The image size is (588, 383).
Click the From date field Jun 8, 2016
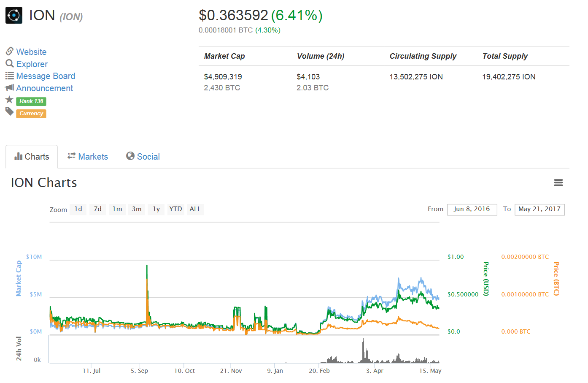point(472,209)
